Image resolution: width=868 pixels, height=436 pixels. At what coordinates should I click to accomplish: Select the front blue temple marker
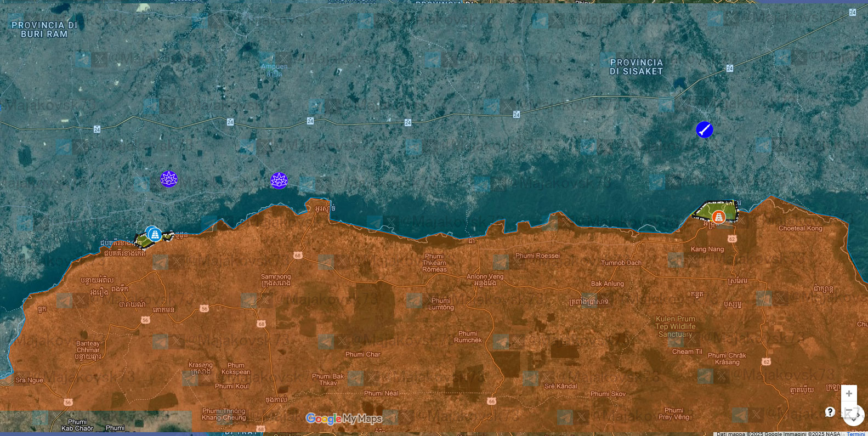[155, 235]
